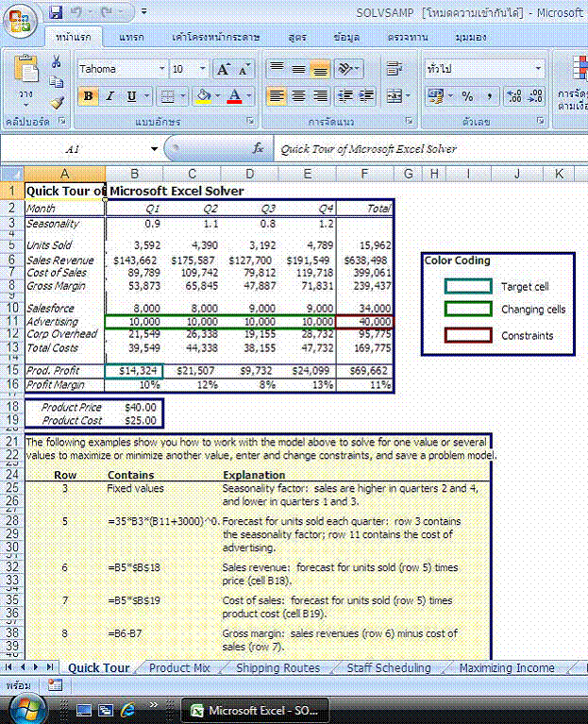Top align cell contents

(x=277, y=68)
